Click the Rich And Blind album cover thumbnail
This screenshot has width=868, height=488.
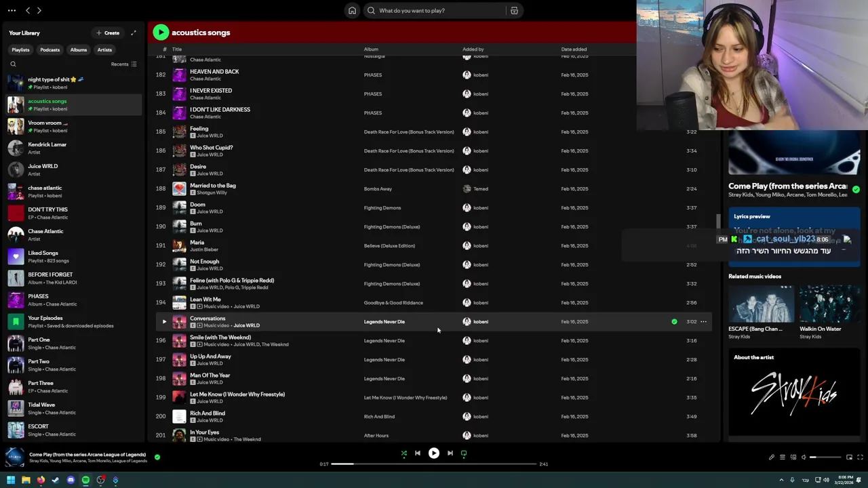[x=179, y=416]
